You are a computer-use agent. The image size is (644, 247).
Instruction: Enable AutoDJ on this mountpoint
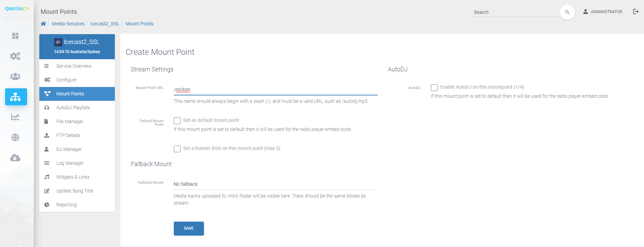tap(434, 88)
